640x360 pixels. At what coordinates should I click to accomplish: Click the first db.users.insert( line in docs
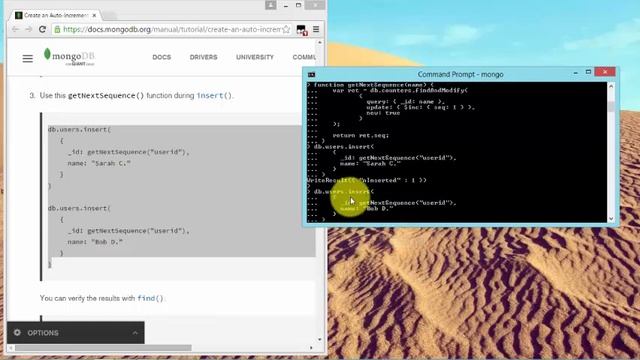click(79, 129)
